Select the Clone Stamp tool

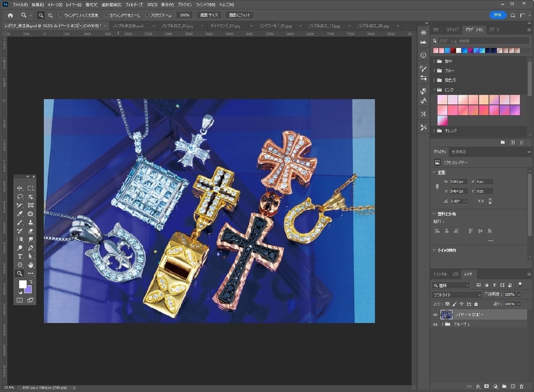tap(31, 222)
